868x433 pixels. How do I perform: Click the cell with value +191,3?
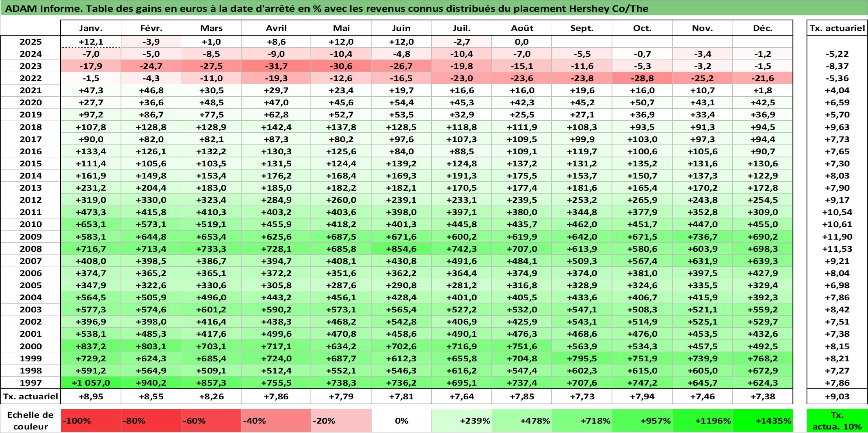pos(462,176)
